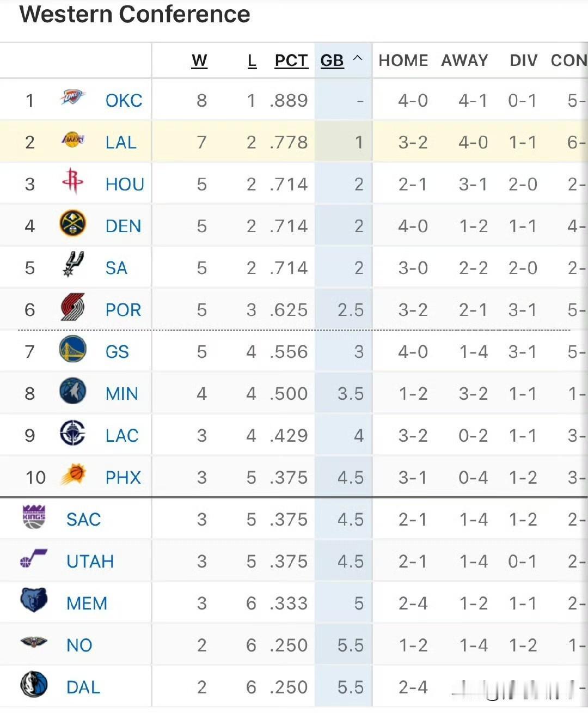
Task: Click the Memphis Grizzlies logo
Action: (34, 600)
